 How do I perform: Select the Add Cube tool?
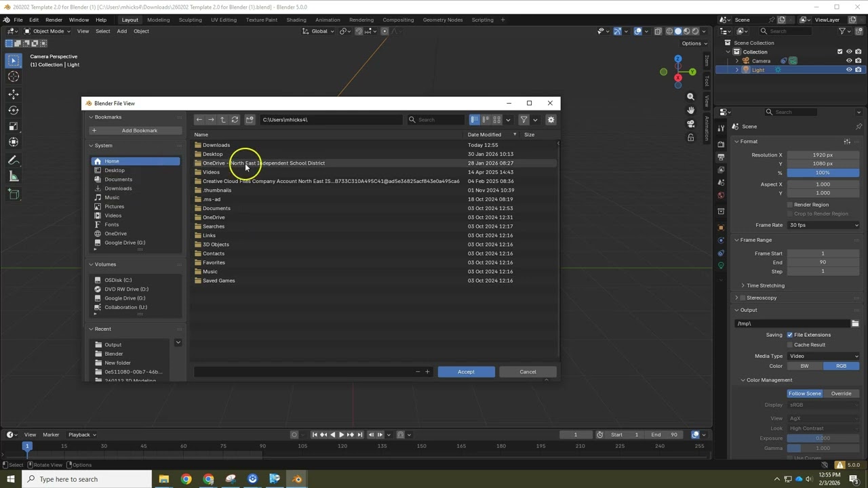coord(14,195)
